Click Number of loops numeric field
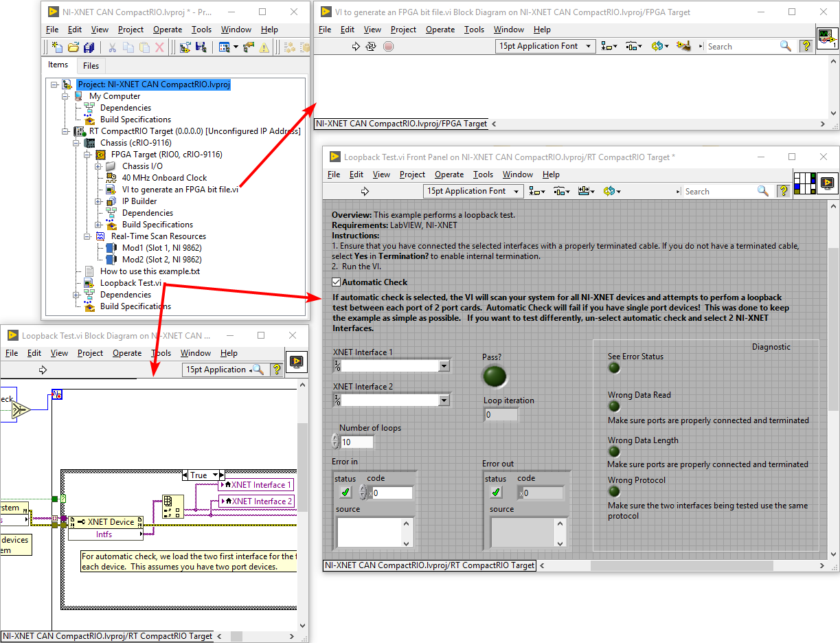Image resolution: width=840 pixels, height=643 pixels. click(x=357, y=442)
